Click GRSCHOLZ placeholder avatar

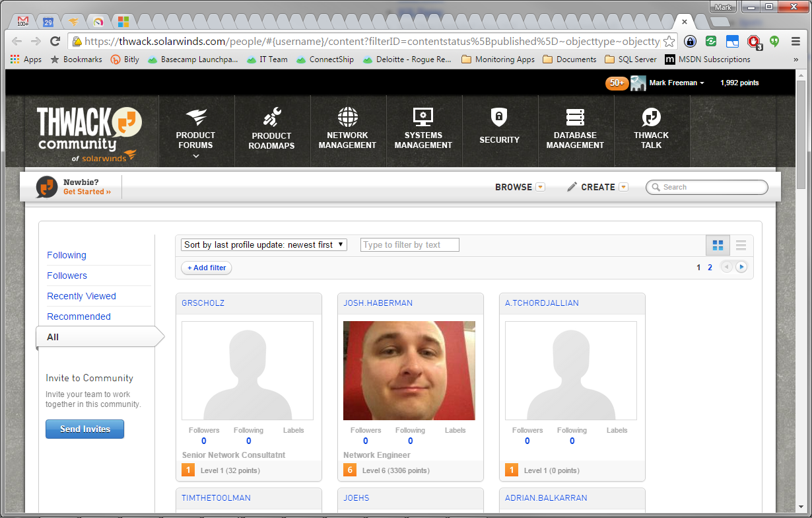248,371
